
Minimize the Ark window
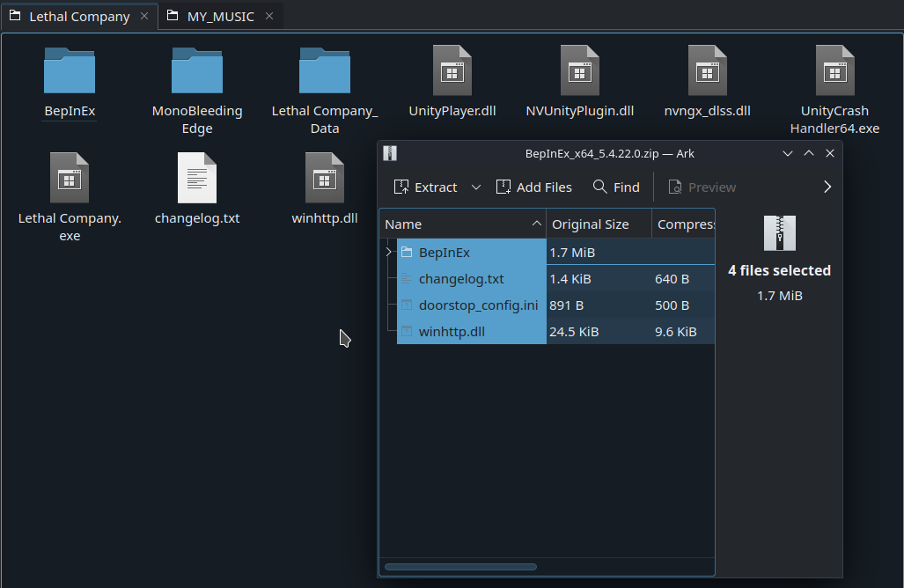(788, 153)
